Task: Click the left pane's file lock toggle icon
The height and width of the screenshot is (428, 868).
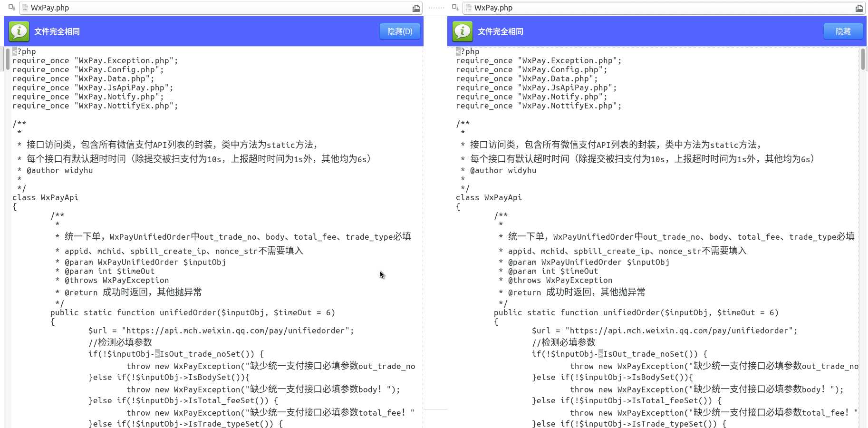Action: (12, 8)
